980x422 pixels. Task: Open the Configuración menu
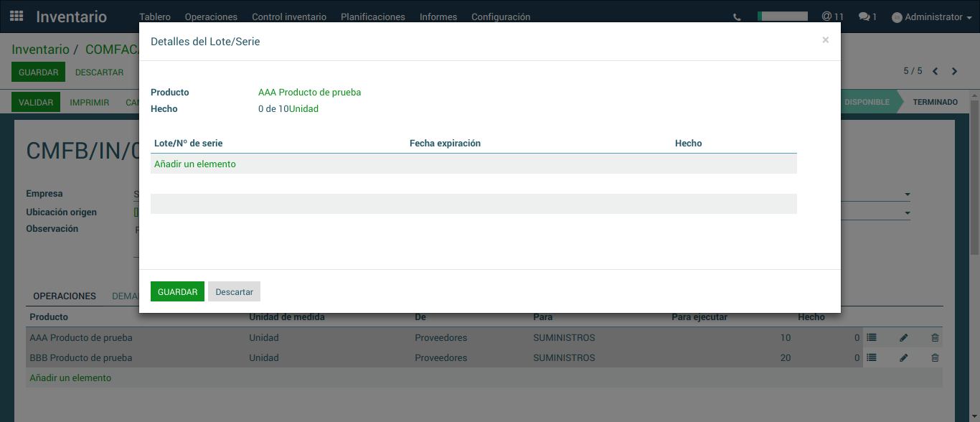coord(501,17)
